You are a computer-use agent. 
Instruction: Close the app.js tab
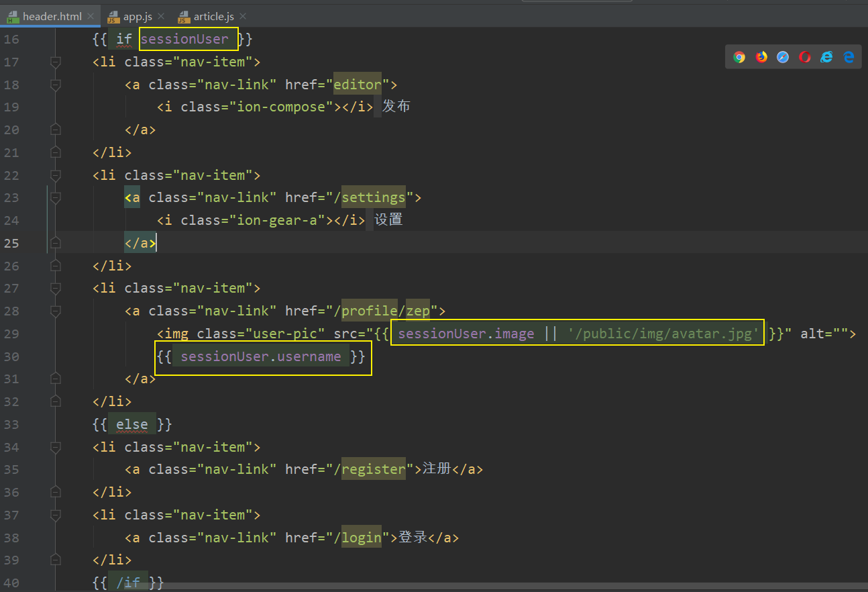[161, 16]
